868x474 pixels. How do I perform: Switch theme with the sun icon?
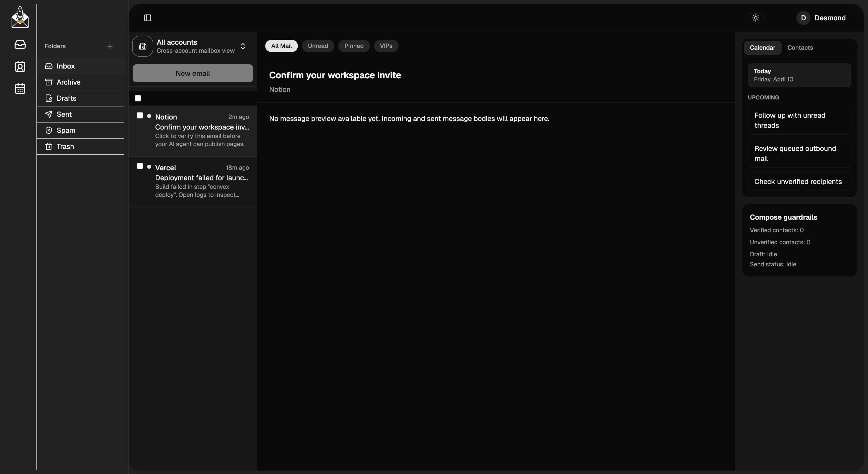coord(755,18)
